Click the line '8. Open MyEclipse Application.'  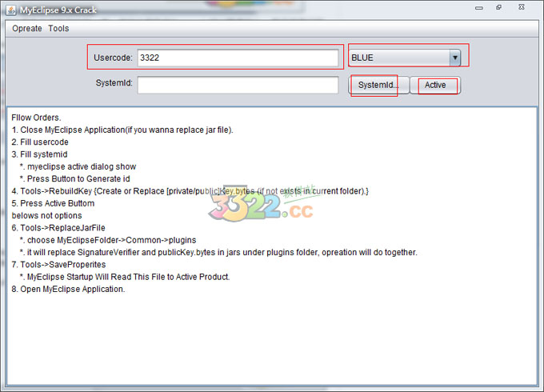tap(68, 289)
